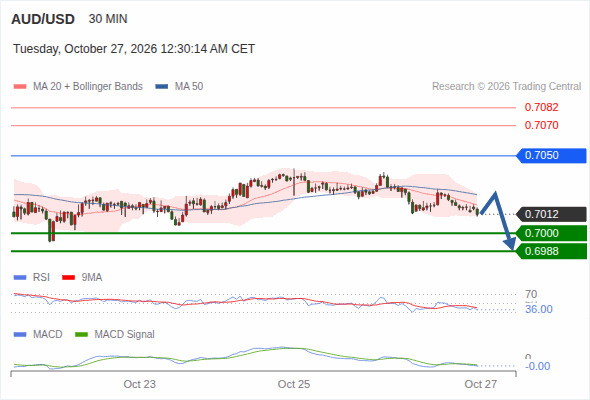Click the RSI legend label

click(41, 278)
